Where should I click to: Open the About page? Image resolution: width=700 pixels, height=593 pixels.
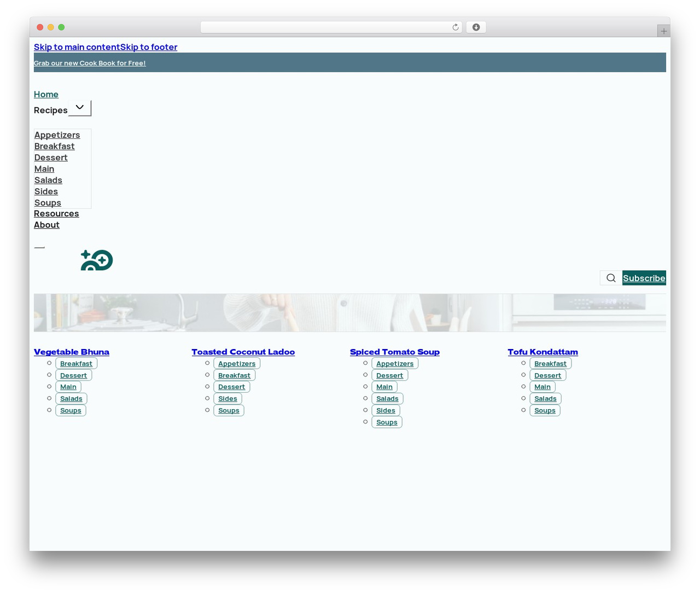(46, 225)
